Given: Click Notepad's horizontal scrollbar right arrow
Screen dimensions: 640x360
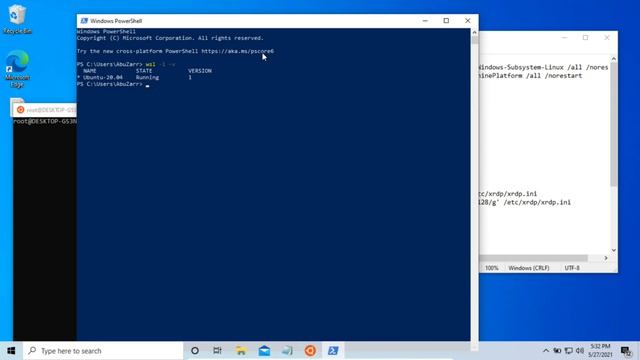Looking at the screenshot, I should pos(606,258).
